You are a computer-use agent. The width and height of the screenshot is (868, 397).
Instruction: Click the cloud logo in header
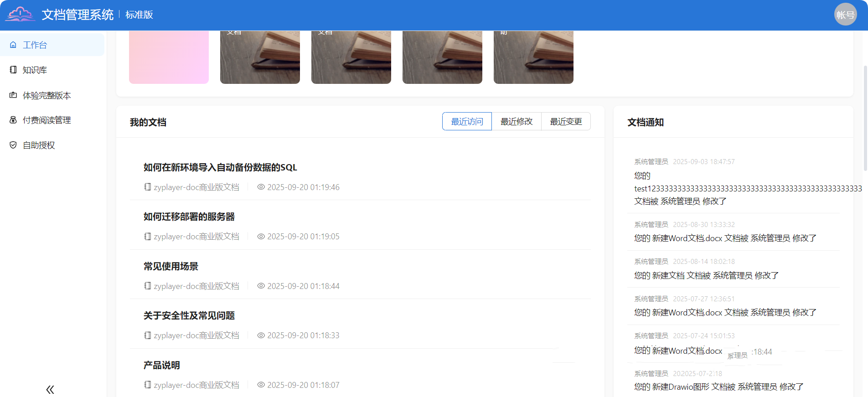[x=20, y=15]
